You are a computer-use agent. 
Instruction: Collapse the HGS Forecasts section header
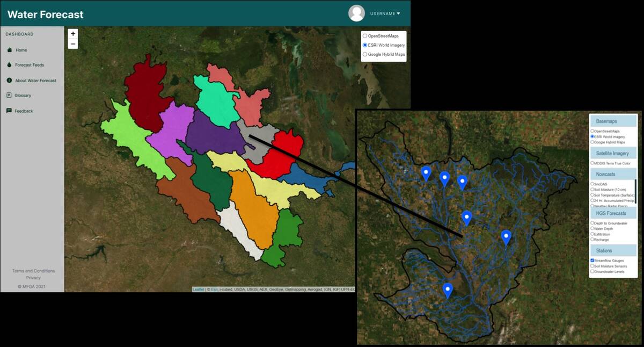[612, 213]
